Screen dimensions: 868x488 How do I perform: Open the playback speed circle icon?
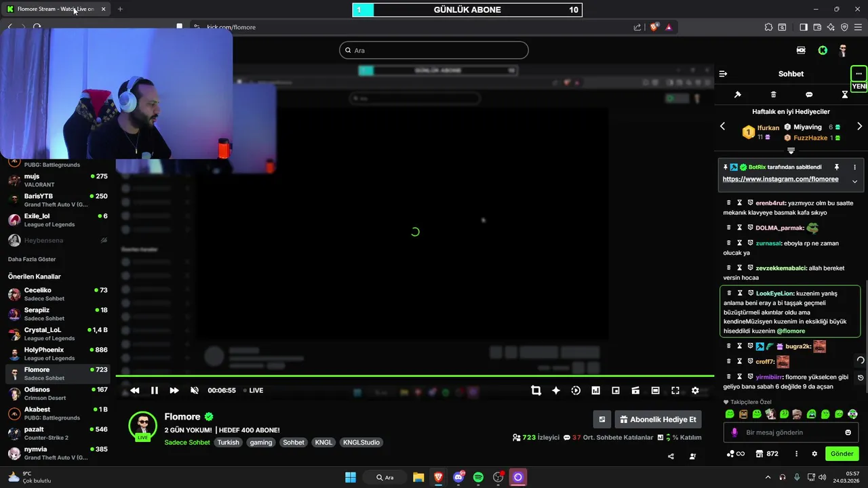[x=576, y=390]
